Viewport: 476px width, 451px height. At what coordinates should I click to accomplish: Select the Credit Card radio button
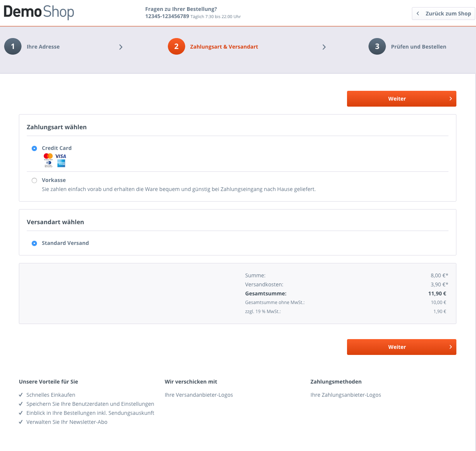[x=34, y=148]
